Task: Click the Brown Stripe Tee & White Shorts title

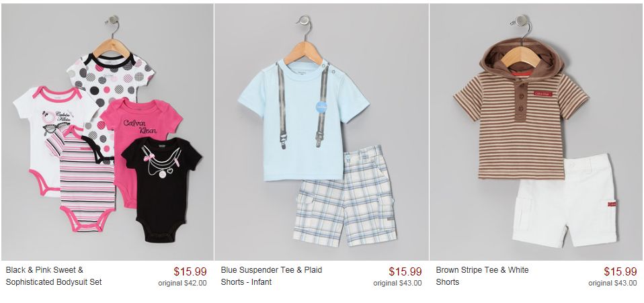Action: [x=482, y=276]
